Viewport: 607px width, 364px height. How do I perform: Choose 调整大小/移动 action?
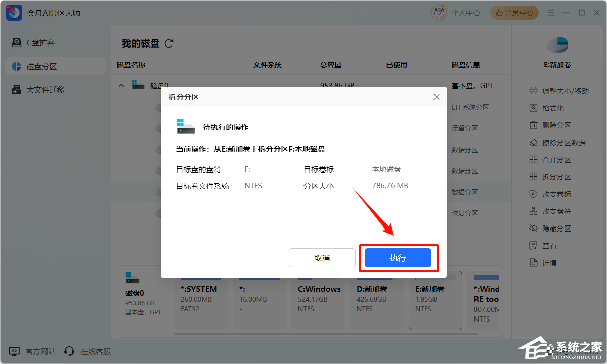[x=559, y=91]
